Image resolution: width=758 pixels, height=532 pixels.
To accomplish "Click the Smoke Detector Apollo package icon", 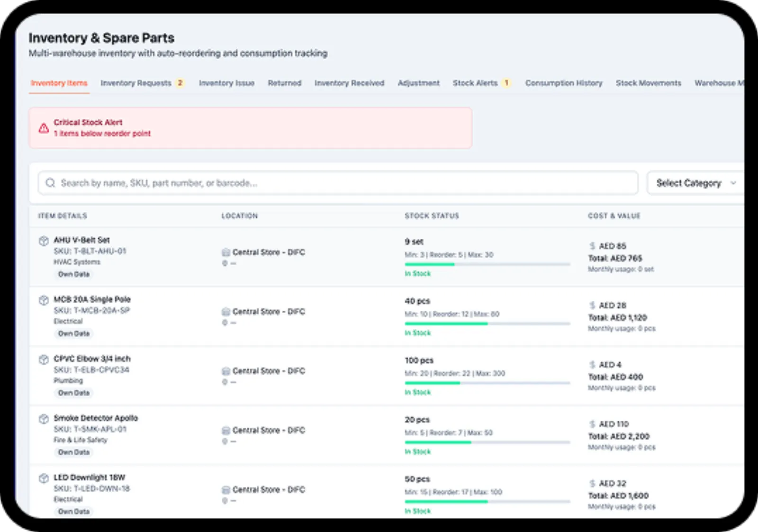I will coord(44,419).
